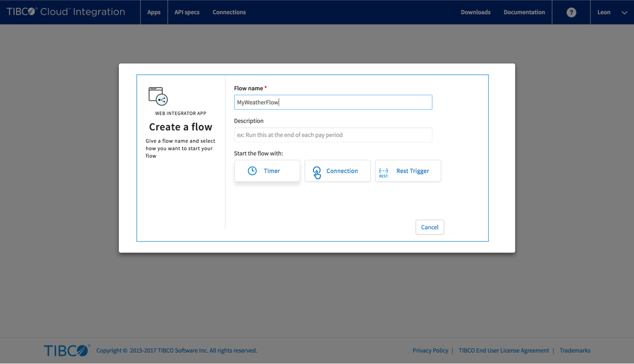Start the flow with the Timer clock icon

click(x=252, y=171)
